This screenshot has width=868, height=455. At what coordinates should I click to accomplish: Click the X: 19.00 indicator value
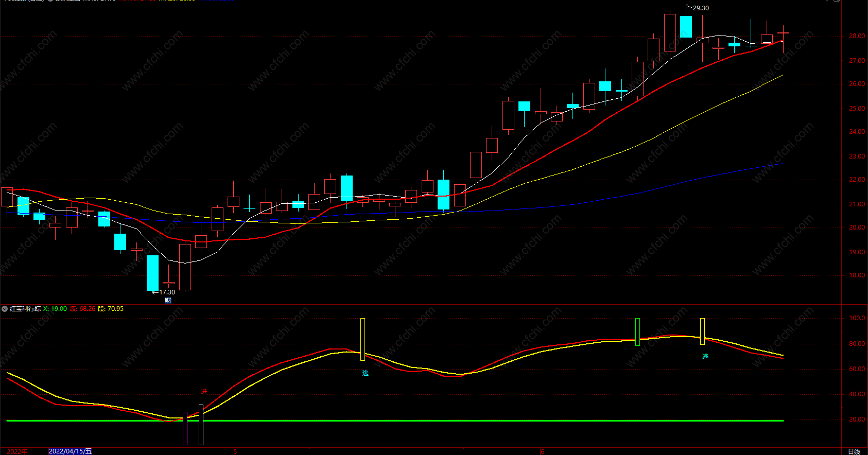pos(55,309)
